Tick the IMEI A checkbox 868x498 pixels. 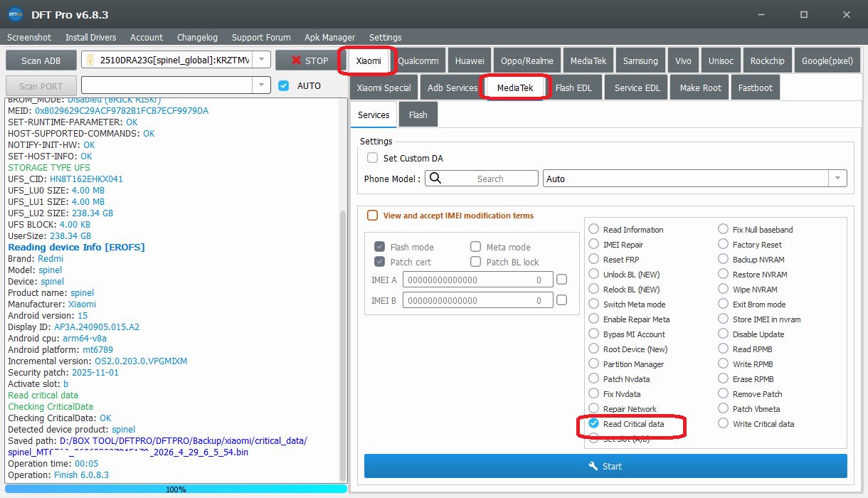click(x=561, y=280)
